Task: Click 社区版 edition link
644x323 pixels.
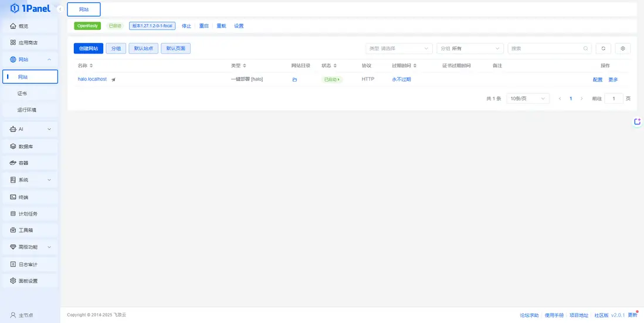Action: 601,315
